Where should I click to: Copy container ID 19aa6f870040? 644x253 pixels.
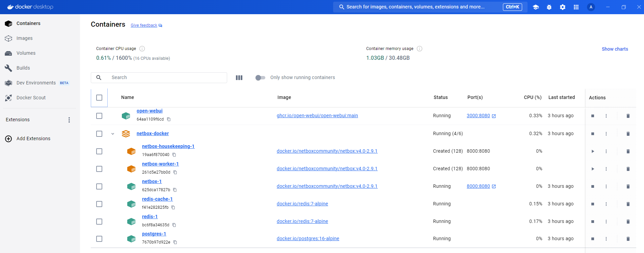tap(174, 155)
